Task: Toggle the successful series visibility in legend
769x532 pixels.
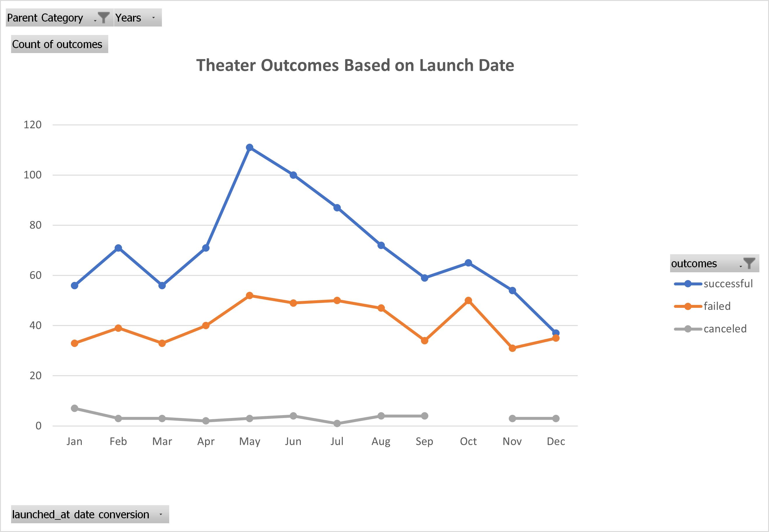Action: click(728, 283)
